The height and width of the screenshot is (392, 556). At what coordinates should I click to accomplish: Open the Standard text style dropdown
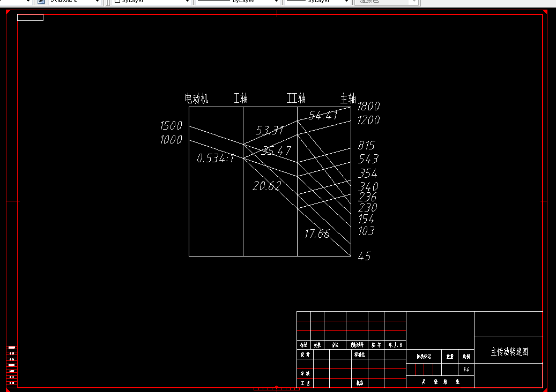click(75, 2)
